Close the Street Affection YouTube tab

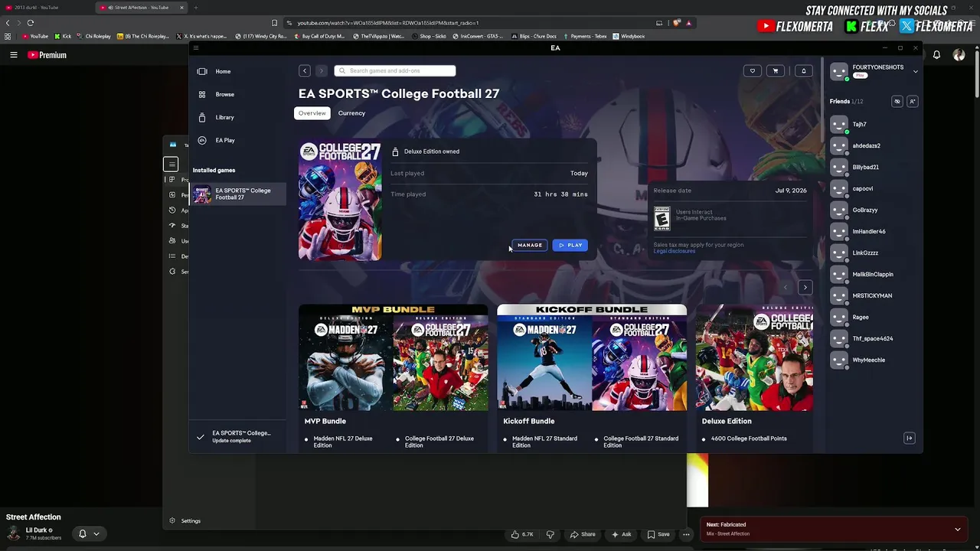[181, 8]
